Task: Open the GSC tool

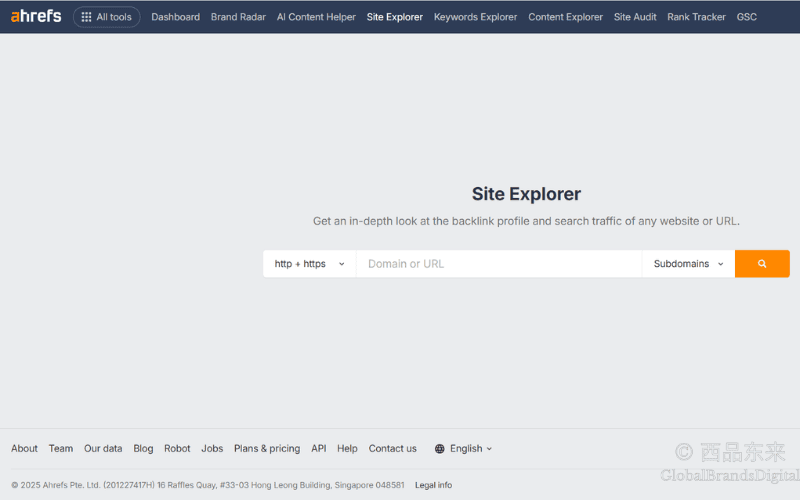Action: tap(746, 17)
